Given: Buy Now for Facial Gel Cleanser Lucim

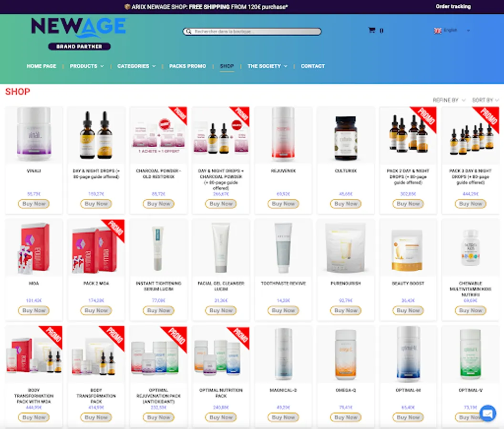Looking at the screenshot, I should coord(221,310).
